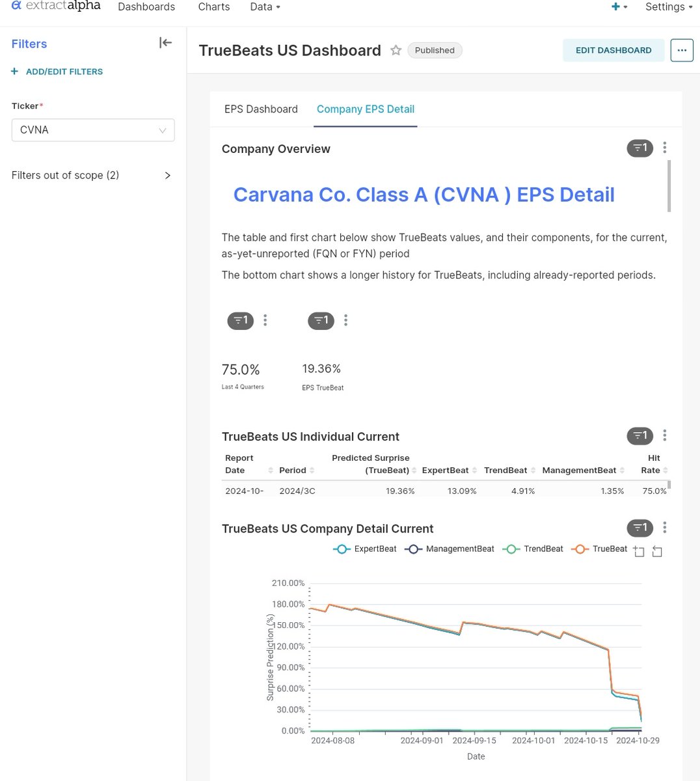
Task: Open Individual Current table three-dot menu
Action: coord(664,435)
